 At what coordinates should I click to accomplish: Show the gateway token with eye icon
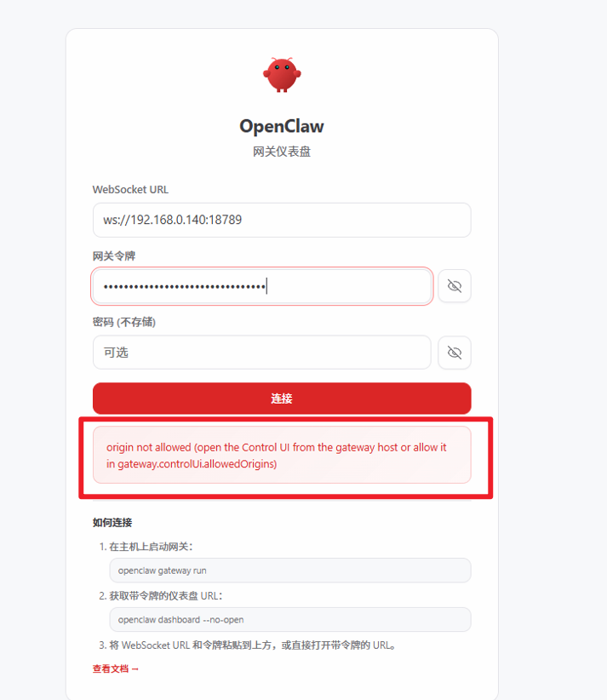[x=455, y=286]
